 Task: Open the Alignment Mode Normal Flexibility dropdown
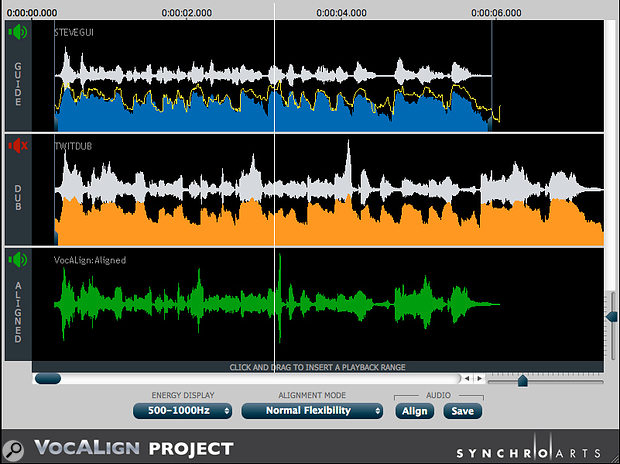pos(312,411)
